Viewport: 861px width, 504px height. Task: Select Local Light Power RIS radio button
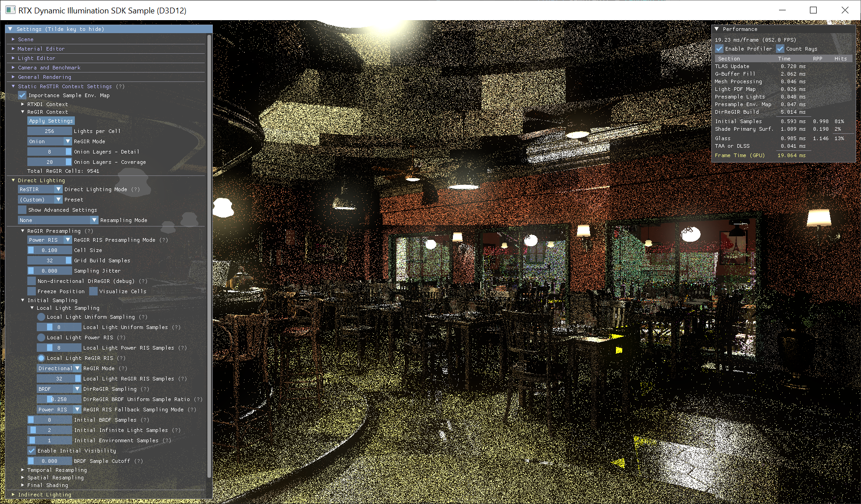[41, 337]
